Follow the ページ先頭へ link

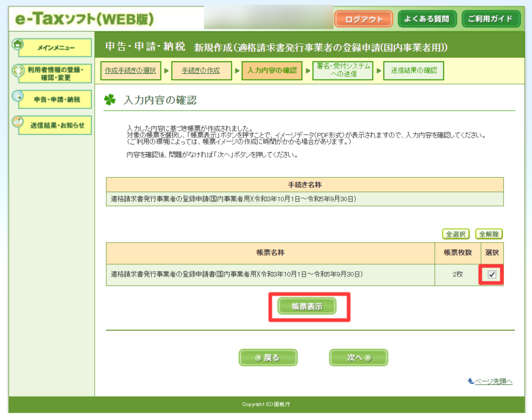tap(494, 382)
